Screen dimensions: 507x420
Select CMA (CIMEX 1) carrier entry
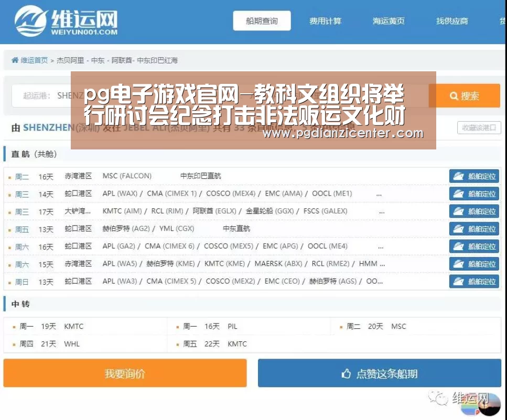[171, 193]
